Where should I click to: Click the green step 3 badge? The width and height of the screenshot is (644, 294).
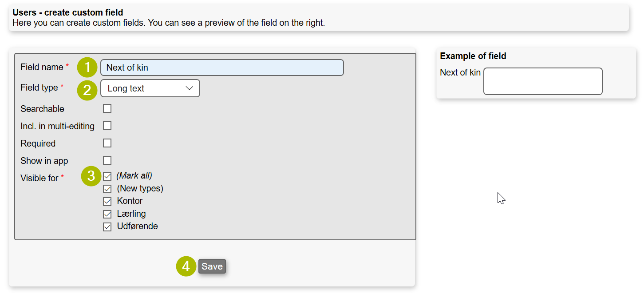pos(91,176)
